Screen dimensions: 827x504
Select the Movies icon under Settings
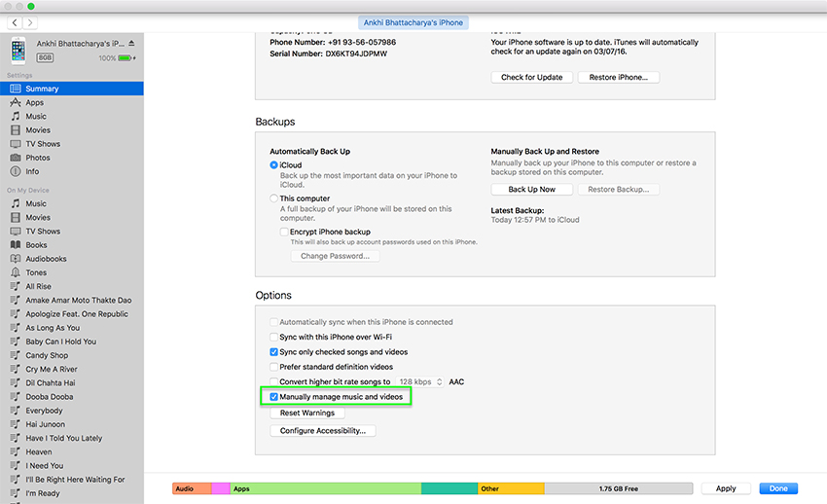click(x=16, y=129)
